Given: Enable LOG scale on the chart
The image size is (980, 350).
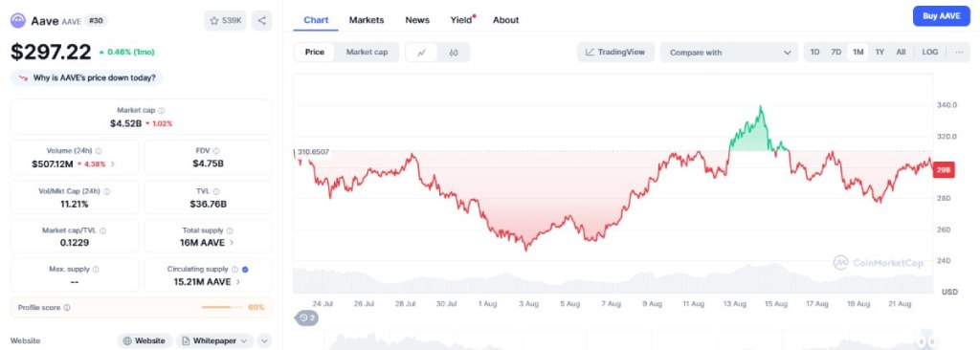Looking at the screenshot, I should [x=930, y=53].
